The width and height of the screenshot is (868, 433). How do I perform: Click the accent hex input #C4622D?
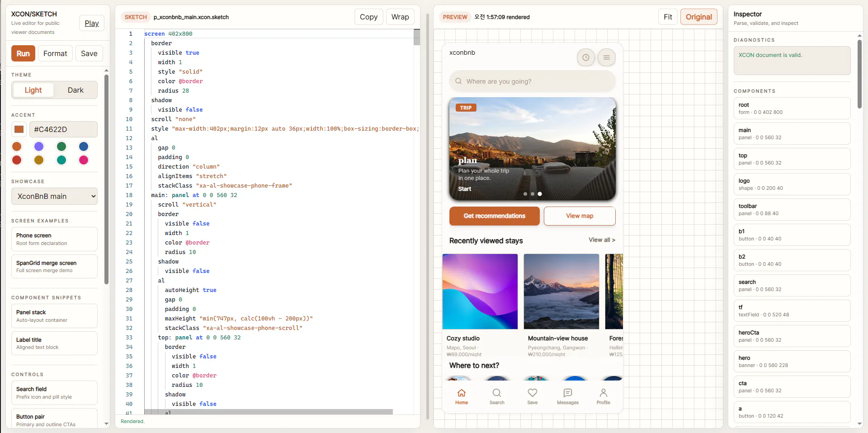pyautogui.click(x=63, y=129)
